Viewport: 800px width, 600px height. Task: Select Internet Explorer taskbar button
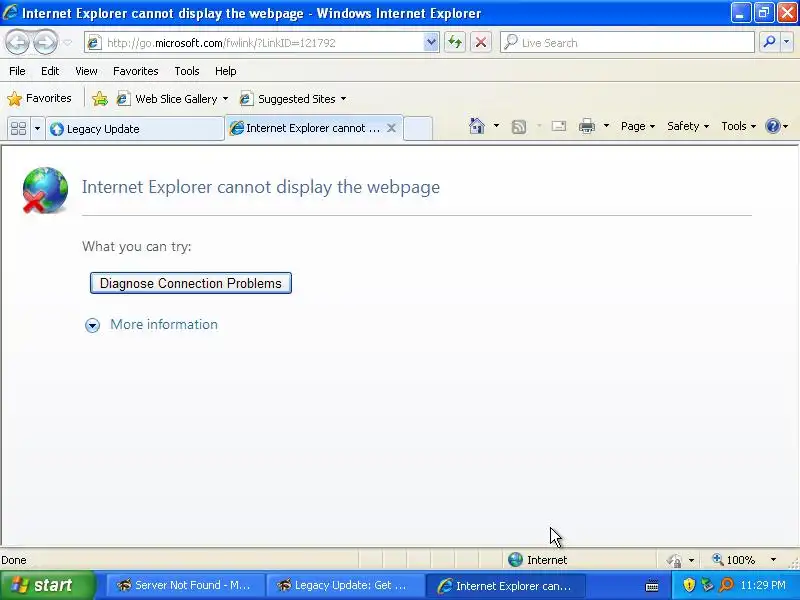click(x=505, y=585)
